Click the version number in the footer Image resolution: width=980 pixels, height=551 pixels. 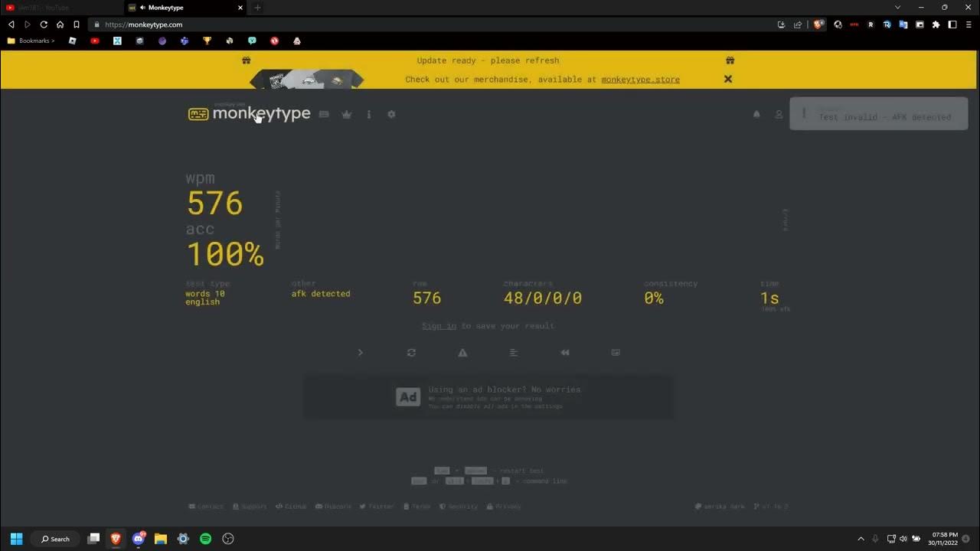771,507
